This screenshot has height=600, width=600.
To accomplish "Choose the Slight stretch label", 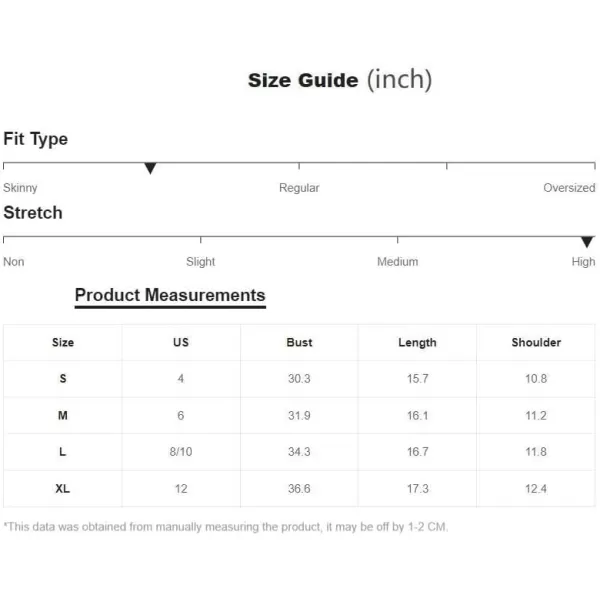I will pos(200,262).
